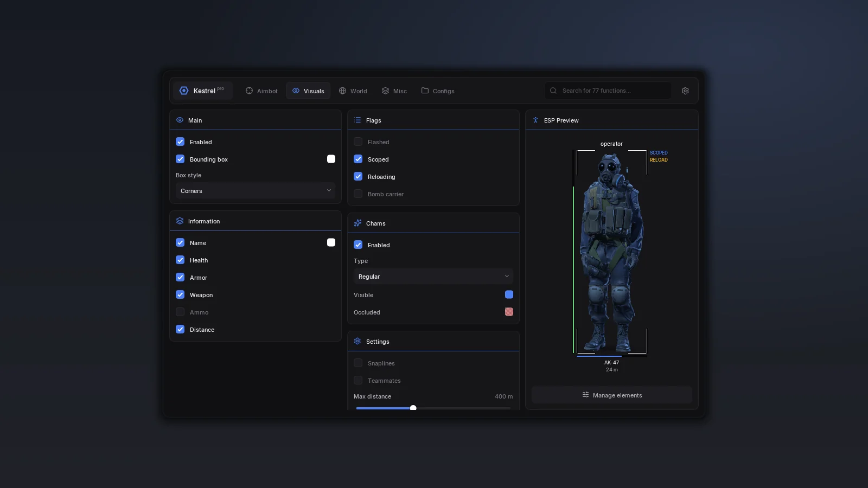Toggle the Armor checkbox
Screen dimensions: 868x488
click(x=180, y=277)
